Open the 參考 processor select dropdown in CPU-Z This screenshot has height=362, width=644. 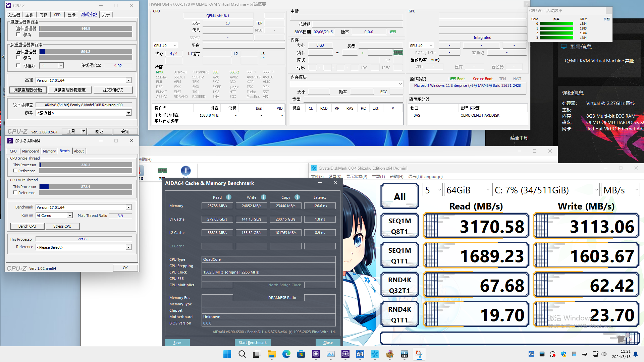[128, 113]
